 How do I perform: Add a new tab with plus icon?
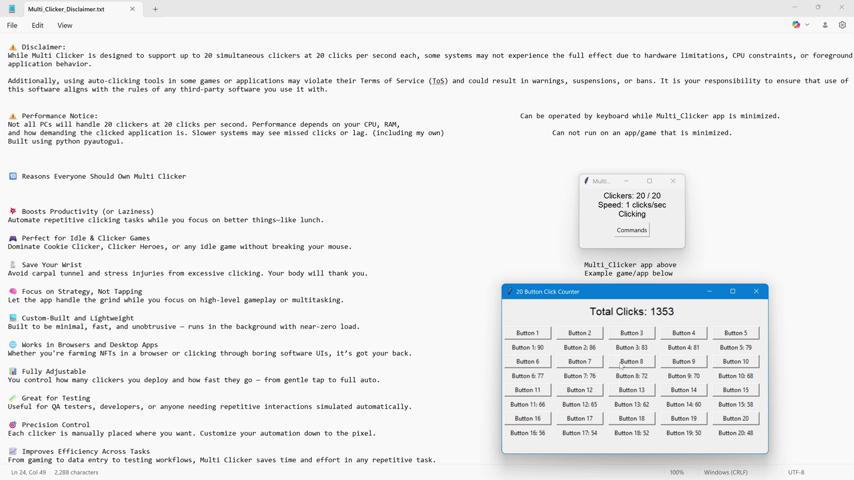pos(155,9)
